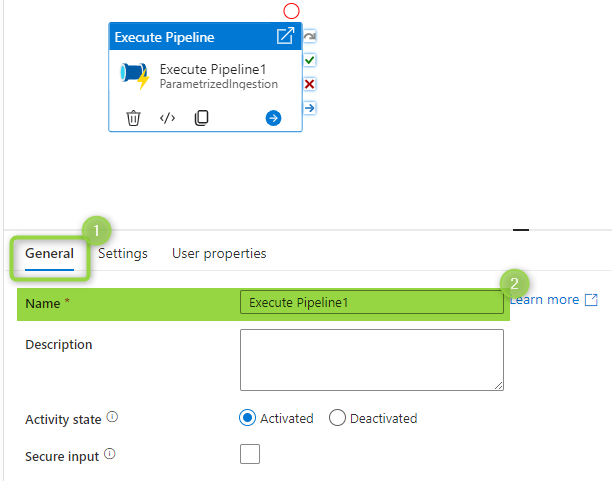612x481 pixels.
Task: Open the Learn more link
Action: pos(554,299)
